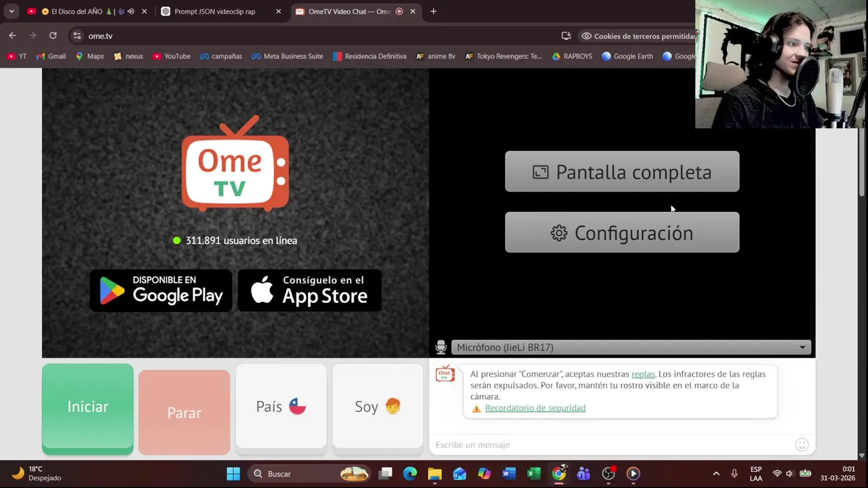The image size is (868, 488).
Task: Open Task View in taskbar
Action: (x=385, y=474)
